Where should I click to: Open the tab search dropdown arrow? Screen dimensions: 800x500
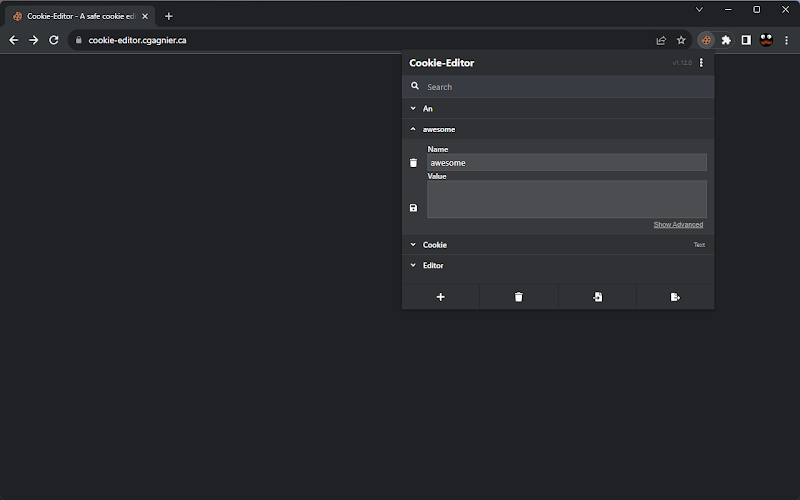[x=699, y=9]
